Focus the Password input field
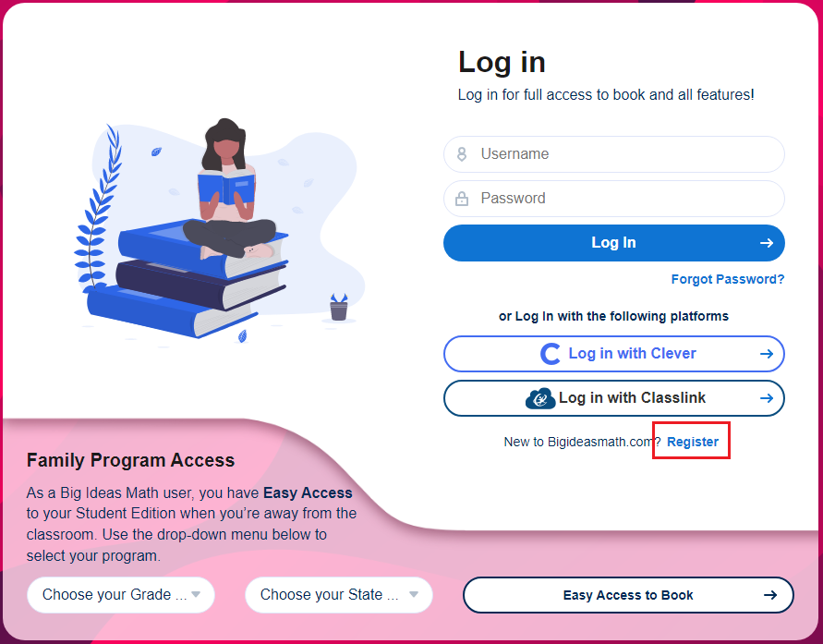Viewport: 823px width, 644px height. point(614,199)
